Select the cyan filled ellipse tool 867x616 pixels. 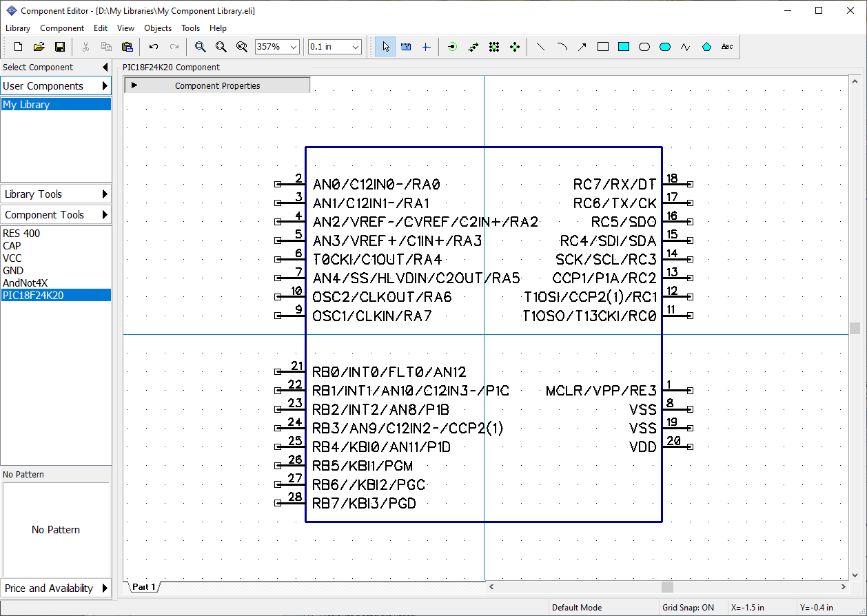(665, 47)
